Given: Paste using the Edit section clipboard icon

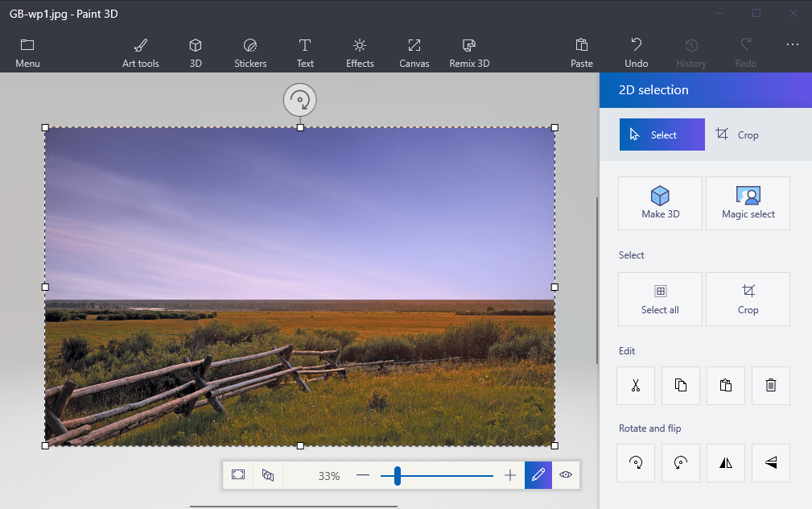Looking at the screenshot, I should click(726, 386).
